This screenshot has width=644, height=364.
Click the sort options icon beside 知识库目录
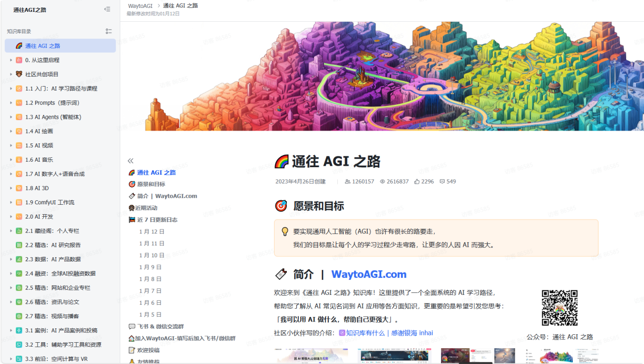click(x=109, y=31)
